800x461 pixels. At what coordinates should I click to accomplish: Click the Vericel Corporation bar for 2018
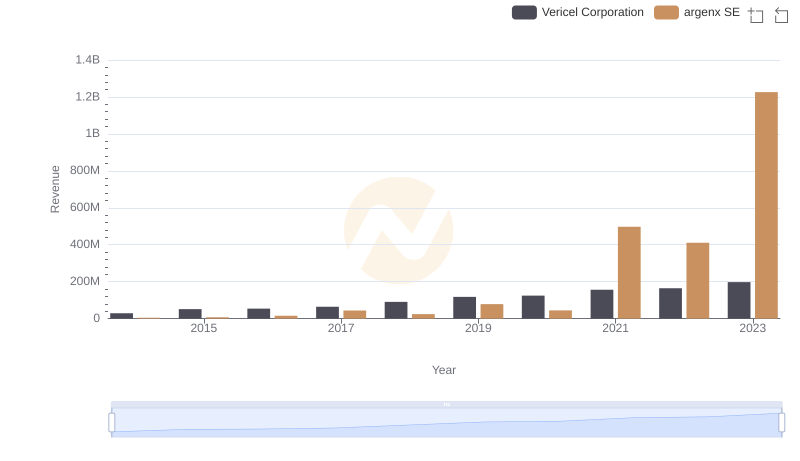click(x=396, y=310)
